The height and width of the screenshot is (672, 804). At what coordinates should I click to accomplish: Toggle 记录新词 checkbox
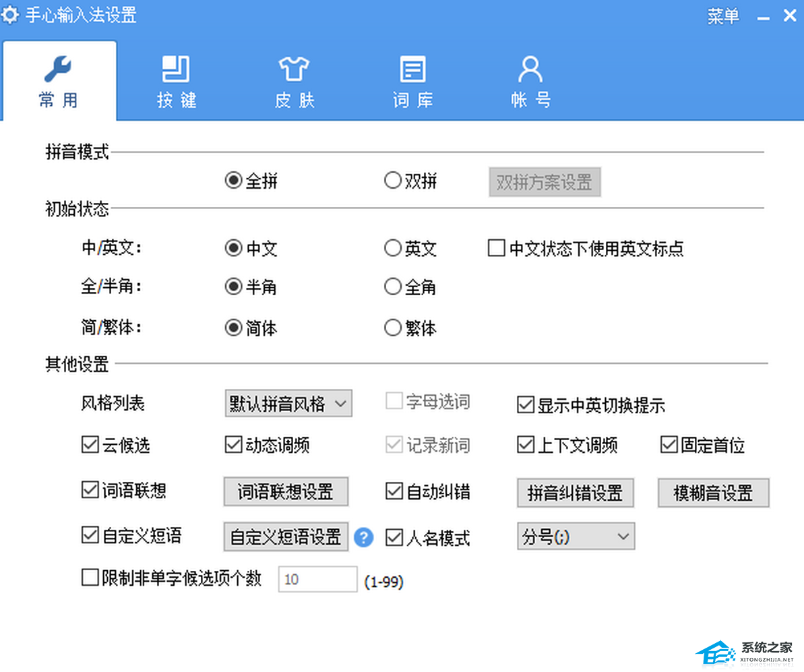(394, 444)
